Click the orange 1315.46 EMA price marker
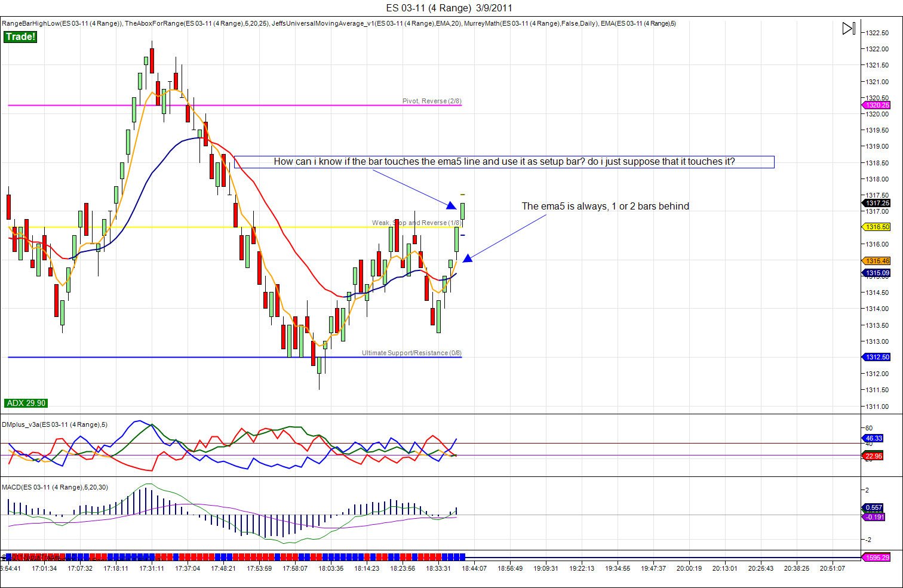This screenshot has height=588, width=903. [876, 261]
